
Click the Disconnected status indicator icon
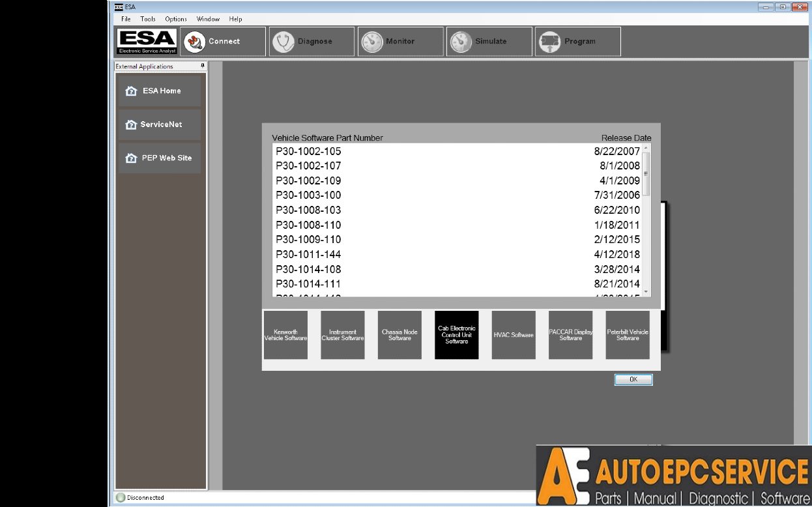click(x=120, y=498)
